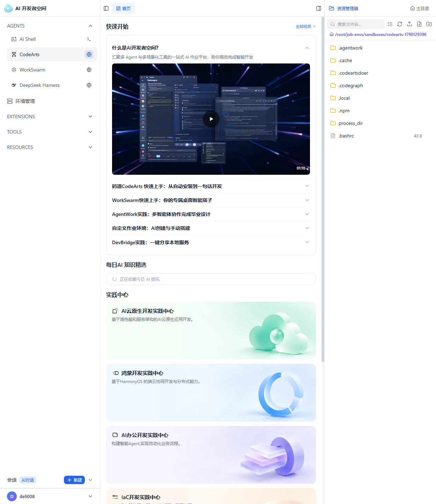The width and height of the screenshot is (436, 504).
Task: Open the deli008 account menu chevron
Action: pos(90,496)
